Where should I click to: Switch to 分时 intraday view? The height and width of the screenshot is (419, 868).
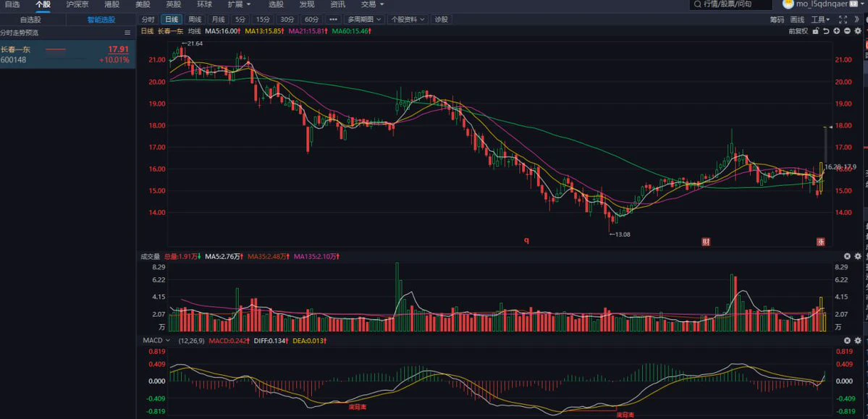point(148,20)
